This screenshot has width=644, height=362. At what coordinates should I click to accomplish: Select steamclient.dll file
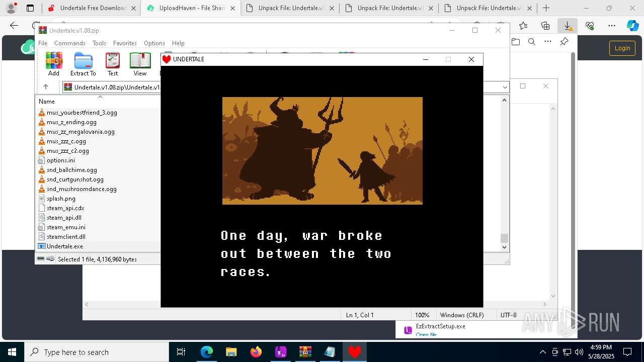[x=66, y=237]
